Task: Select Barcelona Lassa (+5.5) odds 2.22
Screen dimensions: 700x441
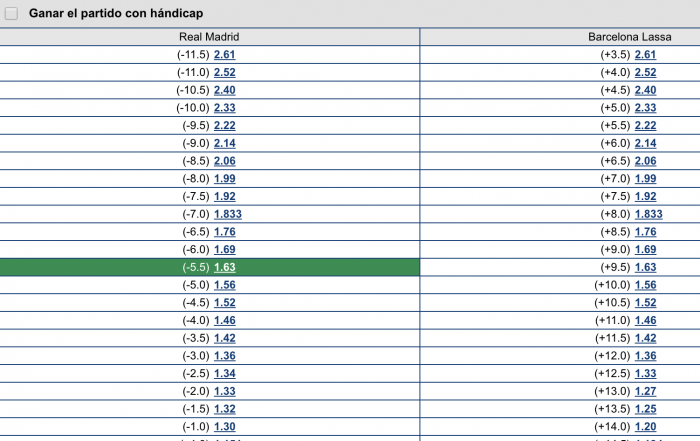Action: point(646,125)
